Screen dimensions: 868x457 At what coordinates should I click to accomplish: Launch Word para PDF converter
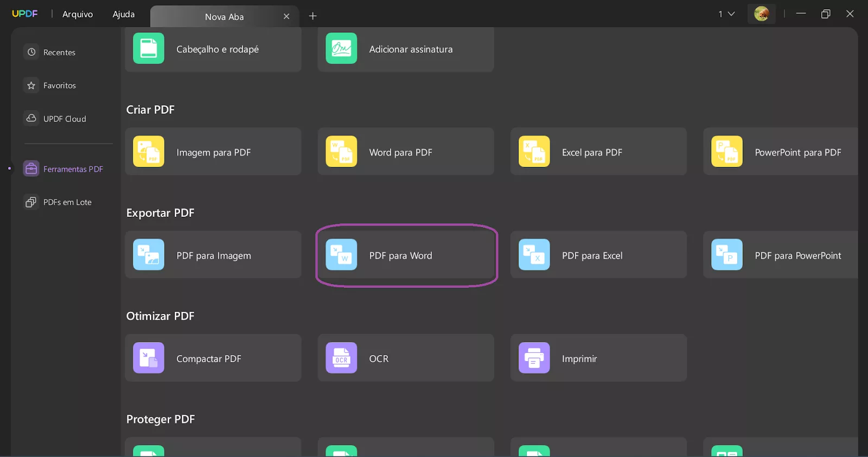[406, 151]
